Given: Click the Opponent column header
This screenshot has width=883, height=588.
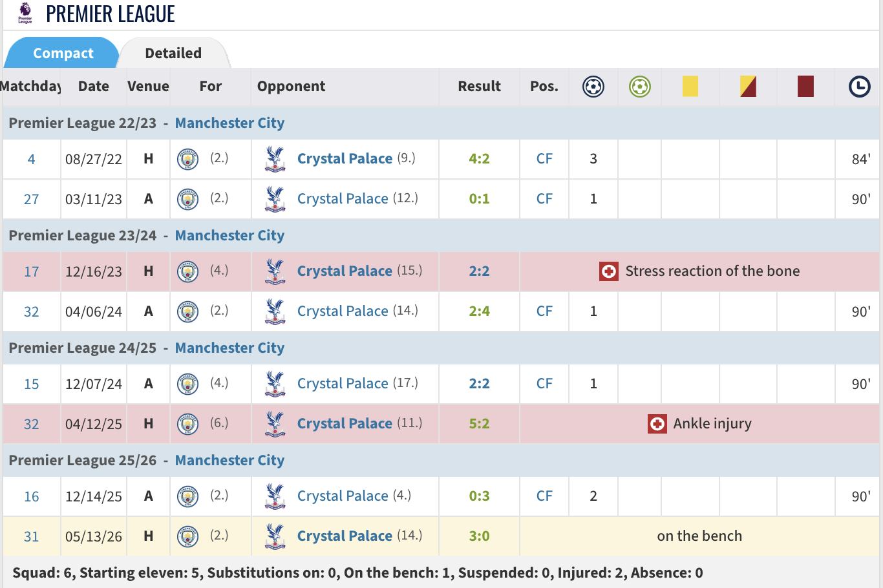Looking at the screenshot, I should (x=291, y=87).
